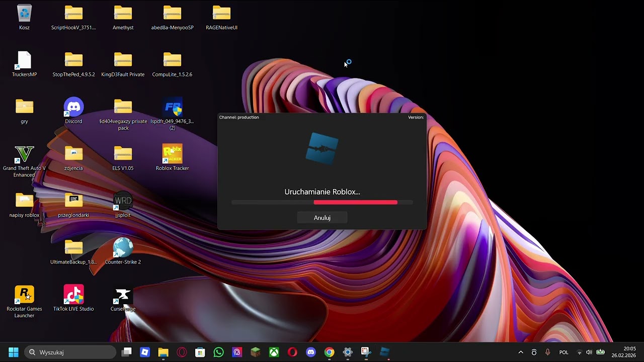This screenshot has width=644, height=362.
Task: Select the lspdfr_049 installer icon
Action: (172, 114)
